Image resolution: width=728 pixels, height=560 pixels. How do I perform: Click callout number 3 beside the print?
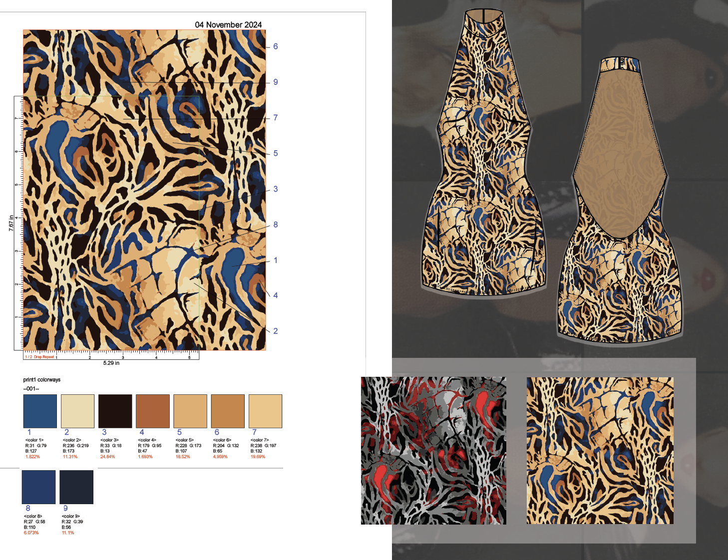pos(275,189)
